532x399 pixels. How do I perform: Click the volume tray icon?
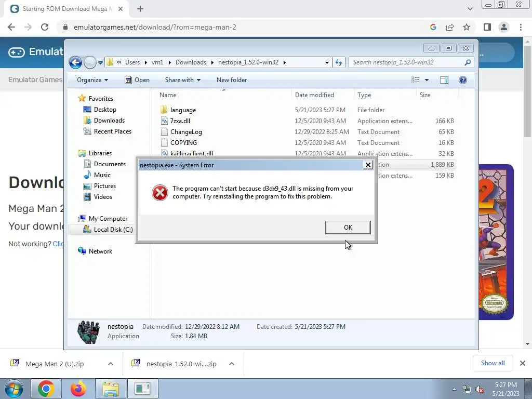point(480,390)
